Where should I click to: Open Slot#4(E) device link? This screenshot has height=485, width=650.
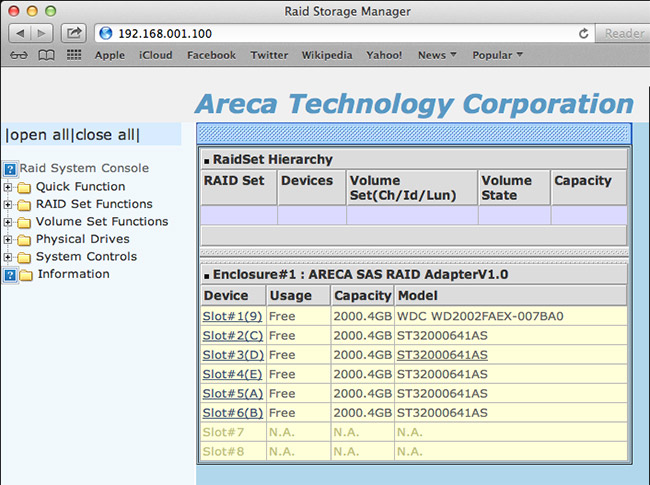(232, 374)
